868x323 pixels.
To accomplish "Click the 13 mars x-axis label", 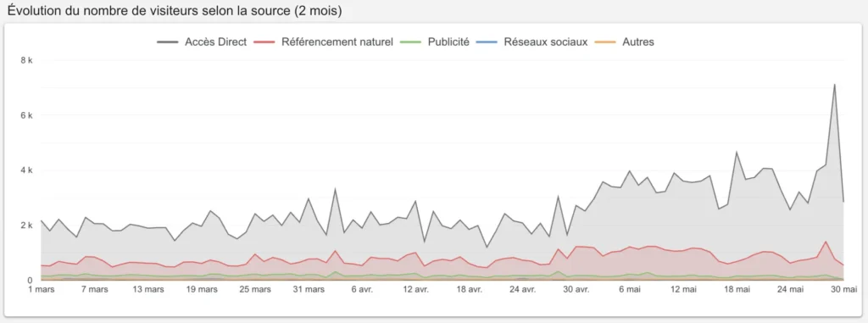I will 148,289.
